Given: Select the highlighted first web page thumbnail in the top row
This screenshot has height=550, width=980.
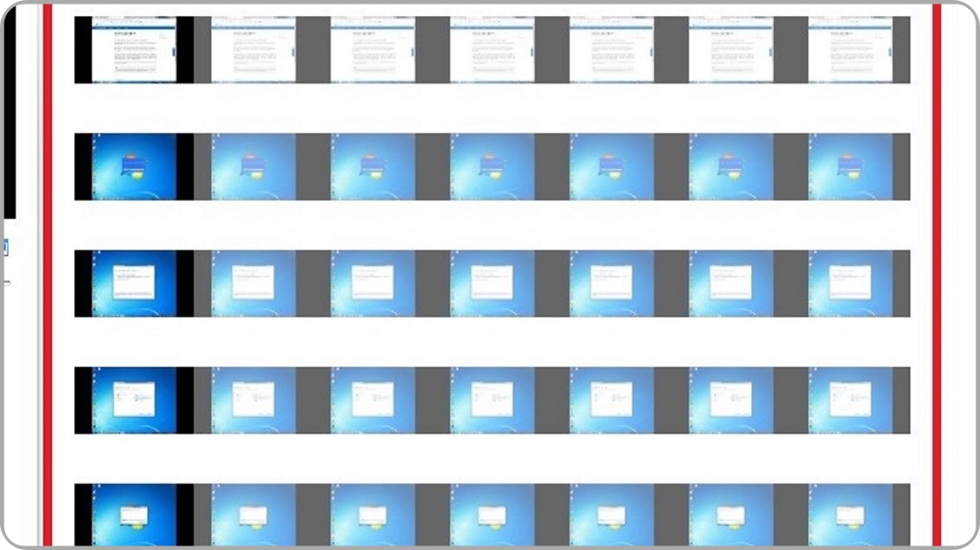Looking at the screenshot, I should pyautogui.click(x=134, y=49).
